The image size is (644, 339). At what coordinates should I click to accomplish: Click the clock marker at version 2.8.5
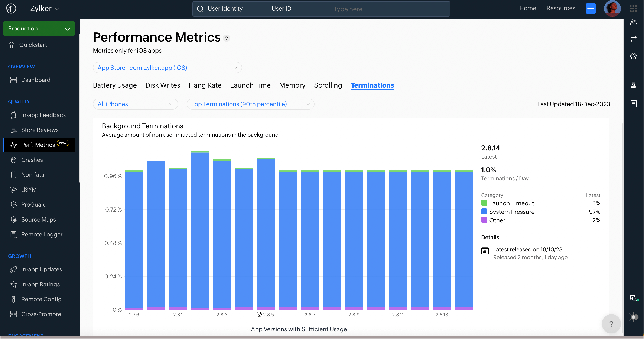pos(259,314)
